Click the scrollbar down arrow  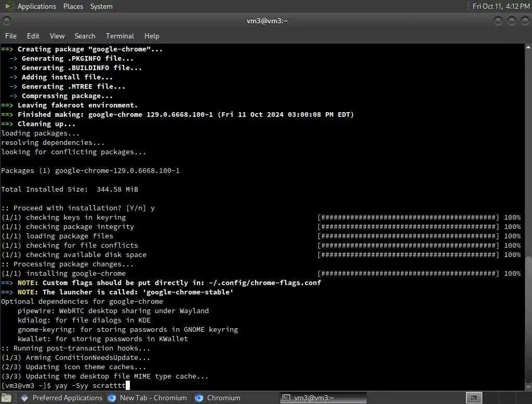(x=528, y=386)
